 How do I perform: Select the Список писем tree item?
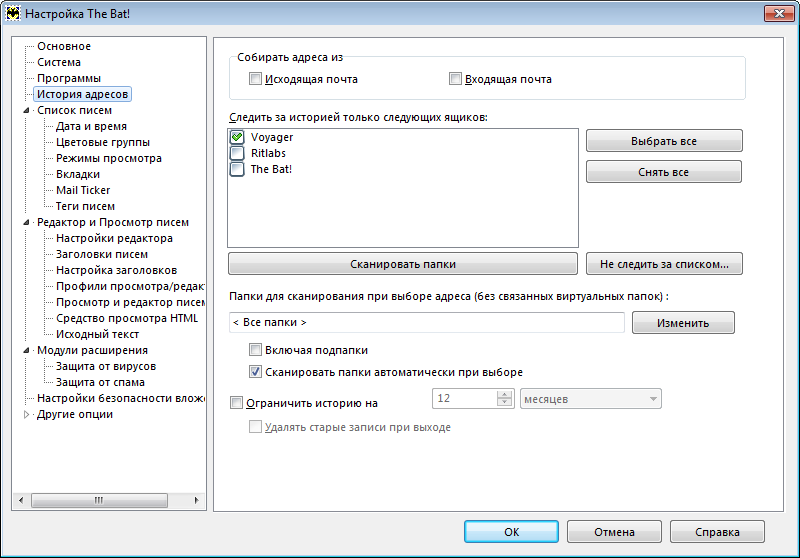click(x=74, y=110)
